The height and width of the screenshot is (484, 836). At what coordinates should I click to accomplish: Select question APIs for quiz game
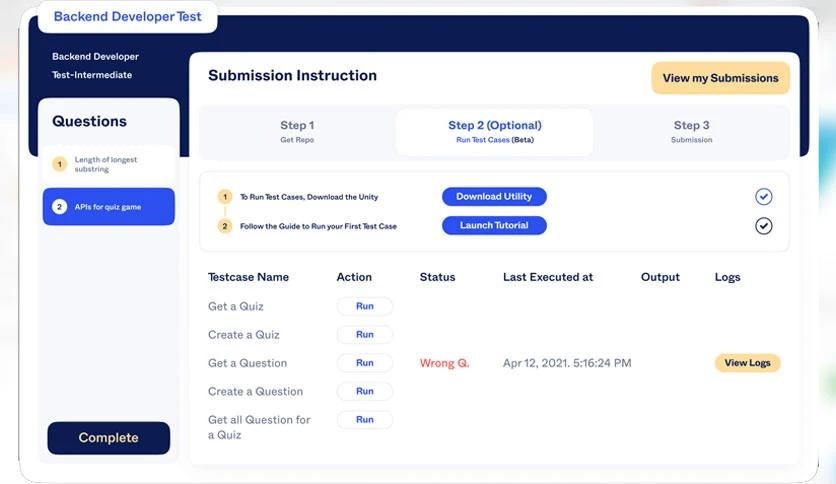click(109, 207)
